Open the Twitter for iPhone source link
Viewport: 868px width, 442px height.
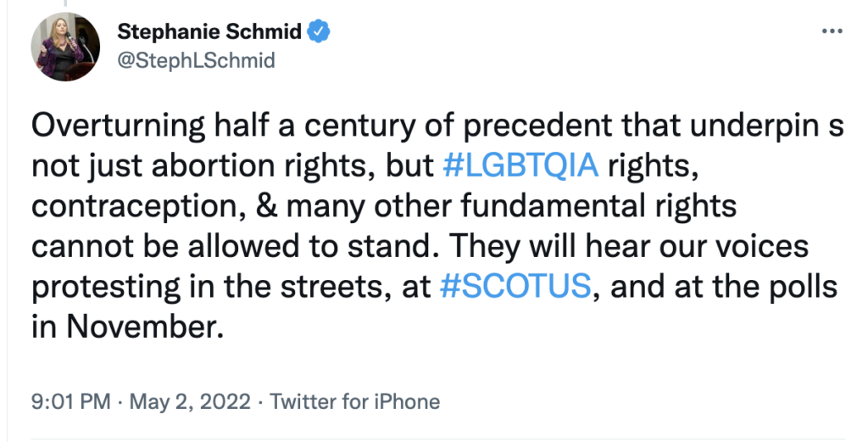(354, 400)
